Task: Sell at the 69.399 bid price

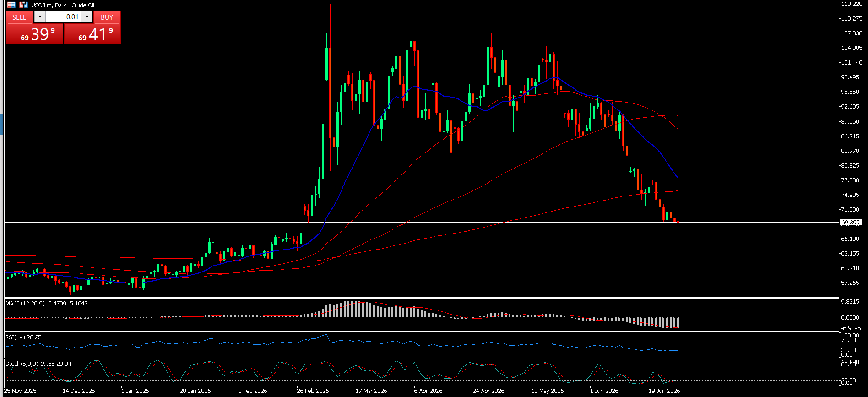Action: click(35, 34)
